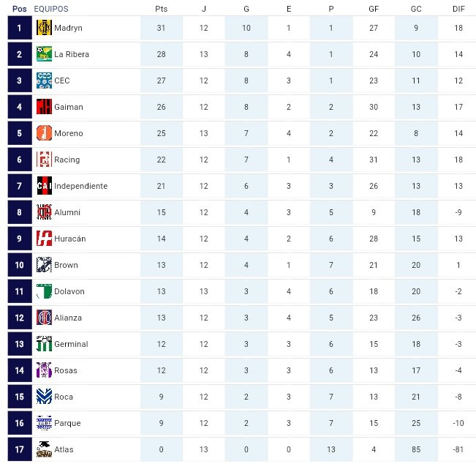Click the Gaiman red-black crest
This screenshot has width=476, height=464.
tap(44, 107)
